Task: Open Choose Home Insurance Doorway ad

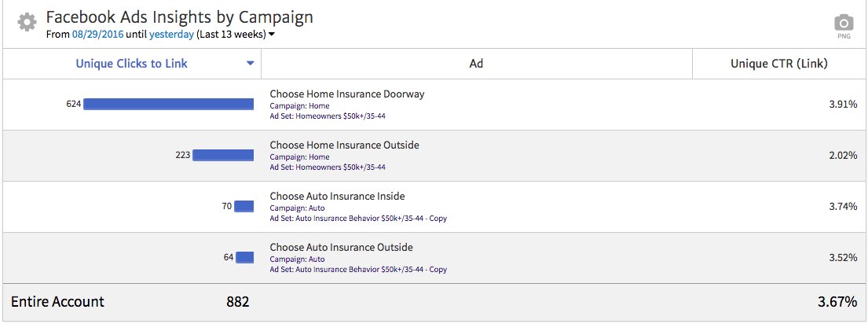Action: click(346, 94)
